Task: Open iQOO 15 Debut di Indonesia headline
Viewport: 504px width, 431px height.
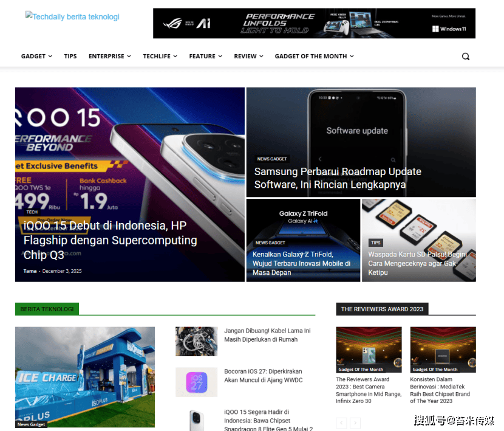Action: (x=110, y=240)
